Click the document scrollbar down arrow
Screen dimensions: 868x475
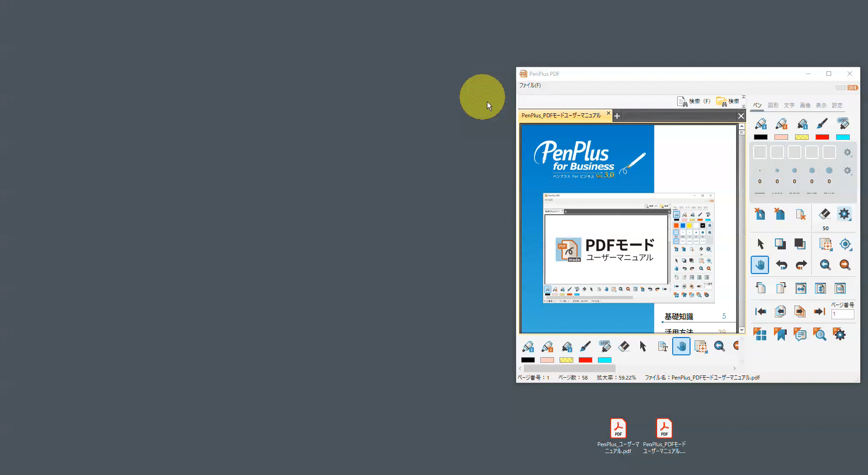[742, 330]
